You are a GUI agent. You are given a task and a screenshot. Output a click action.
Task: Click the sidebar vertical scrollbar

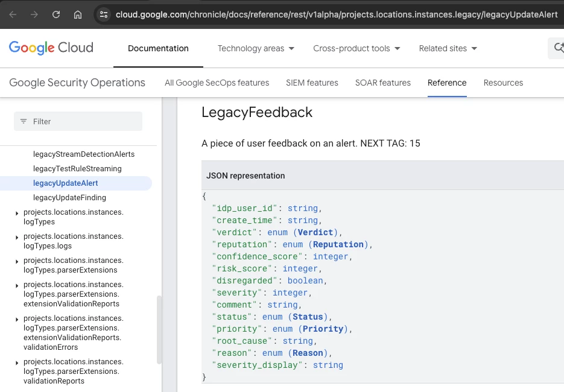[159, 330]
